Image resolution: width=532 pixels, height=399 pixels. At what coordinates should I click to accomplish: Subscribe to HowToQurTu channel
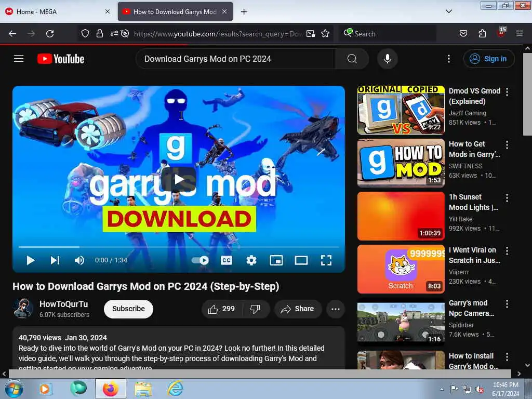pos(129,309)
